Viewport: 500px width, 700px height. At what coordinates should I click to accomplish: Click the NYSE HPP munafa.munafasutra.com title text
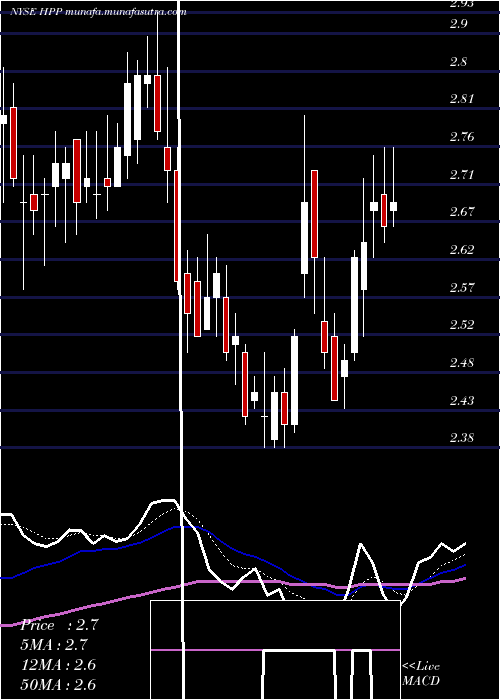point(99,12)
